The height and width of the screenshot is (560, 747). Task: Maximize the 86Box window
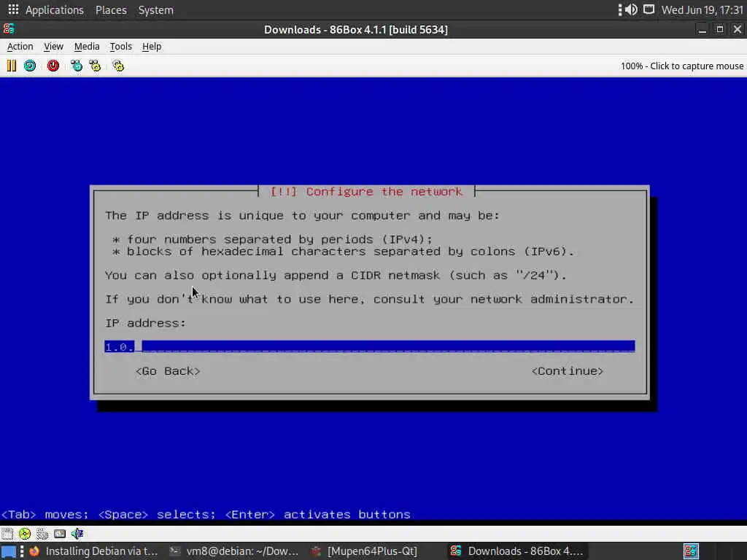(x=720, y=29)
